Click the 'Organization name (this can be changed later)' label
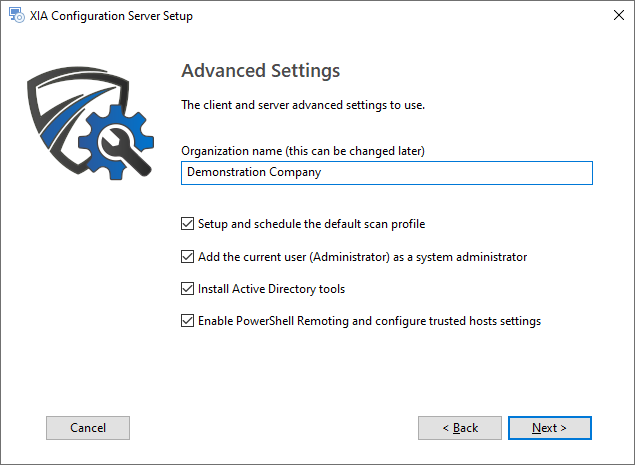Image resolution: width=635 pixels, height=465 pixels. tap(303, 151)
